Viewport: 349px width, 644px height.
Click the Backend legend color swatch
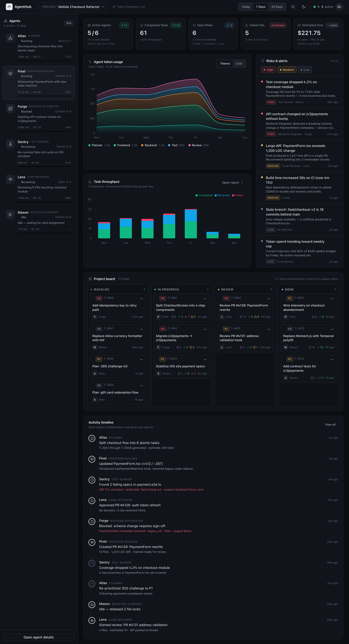pos(142,145)
